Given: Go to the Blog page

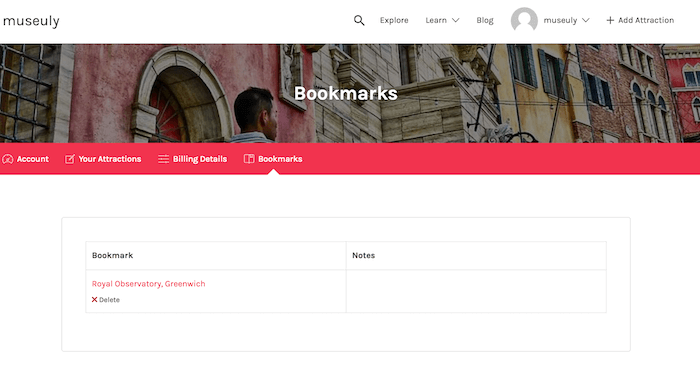Looking at the screenshot, I should pos(485,20).
